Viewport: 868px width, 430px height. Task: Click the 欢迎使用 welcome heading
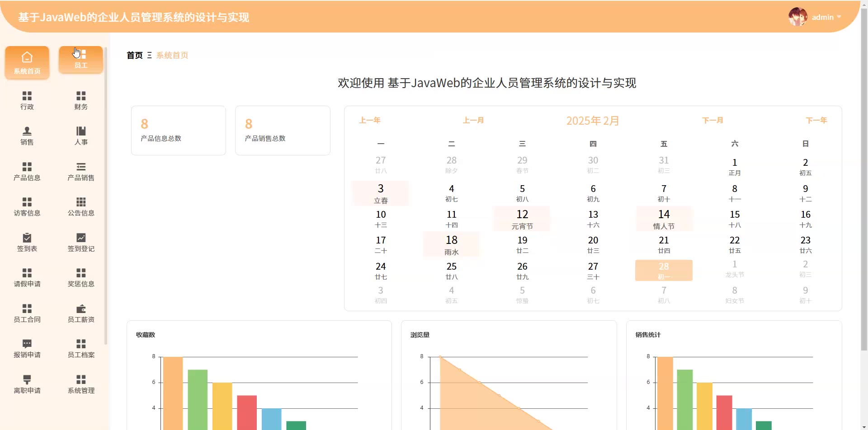point(487,83)
